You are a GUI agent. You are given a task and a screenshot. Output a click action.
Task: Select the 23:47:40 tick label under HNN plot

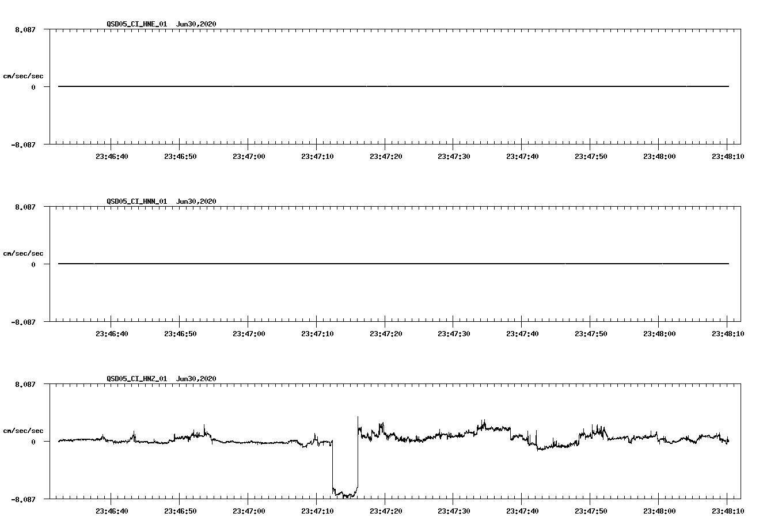point(522,333)
